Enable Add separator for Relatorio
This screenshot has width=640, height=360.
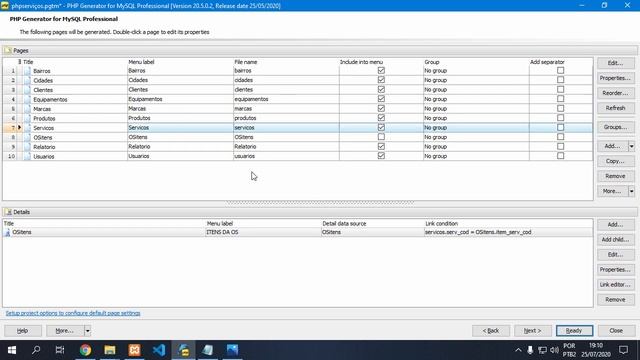pos(560,146)
